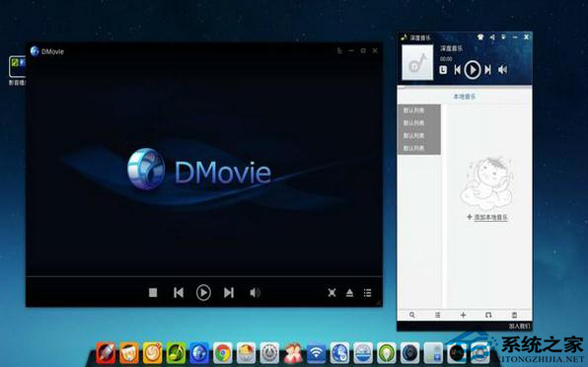588x367 pixels.
Task: Open orange swirl target icon in dock
Action: (152, 353)
